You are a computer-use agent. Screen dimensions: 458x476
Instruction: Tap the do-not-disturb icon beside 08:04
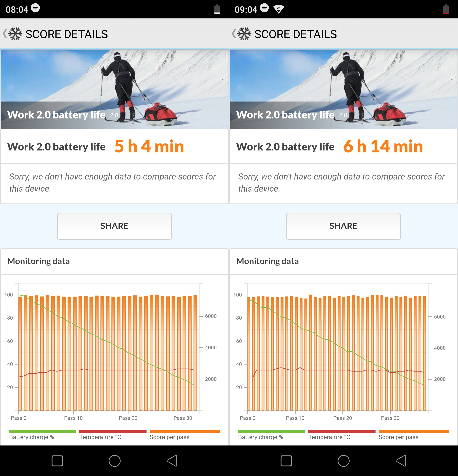coord(35,8)
